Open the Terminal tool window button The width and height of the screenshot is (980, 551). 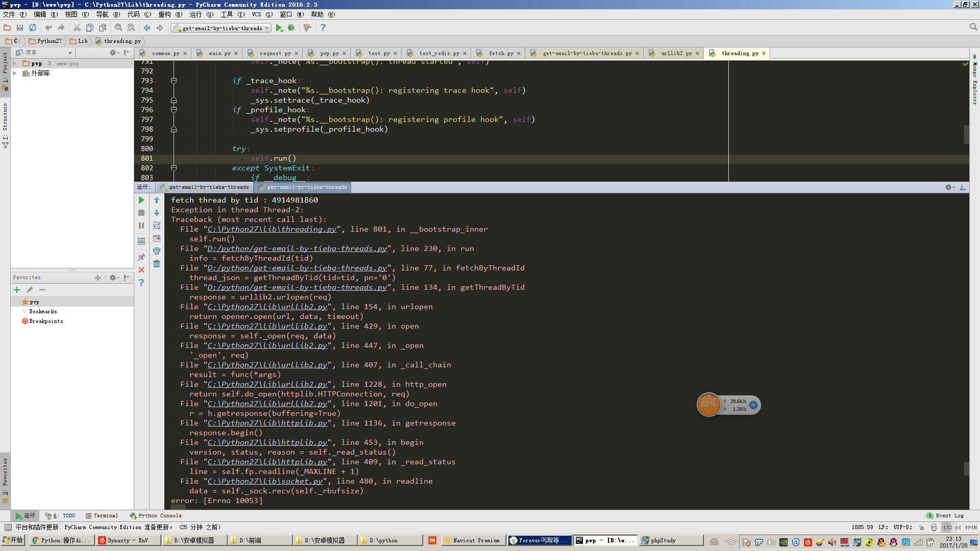(x=102, y=516)
